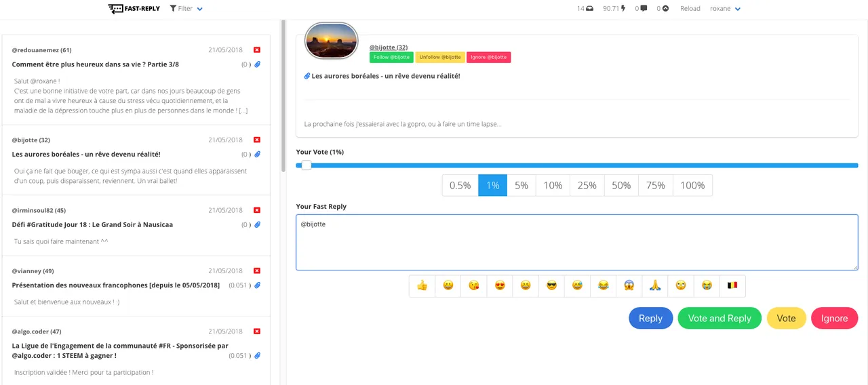Click Unfollow @bijotte button
The height and width of the screenshot is (385, 868).
pos(440,58)
